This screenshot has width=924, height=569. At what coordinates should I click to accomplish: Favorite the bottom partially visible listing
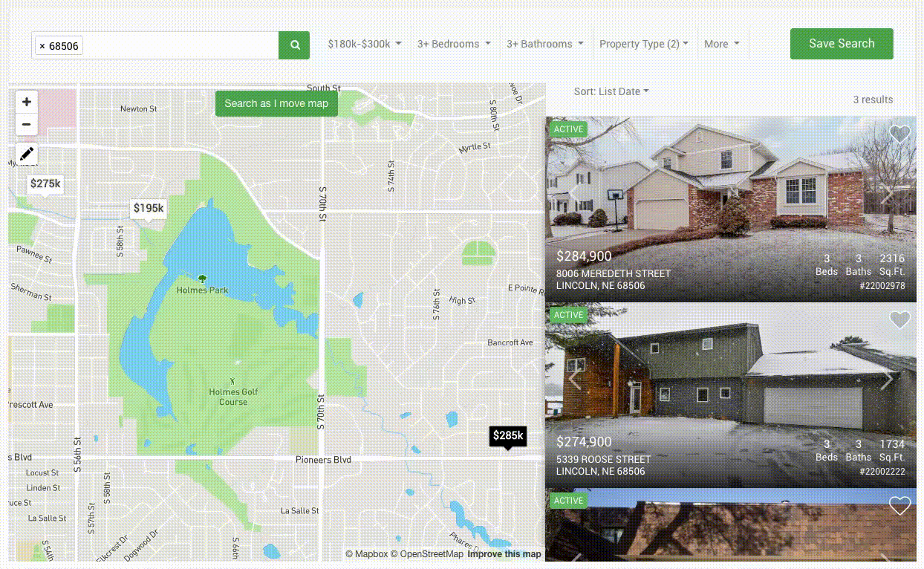899,505
